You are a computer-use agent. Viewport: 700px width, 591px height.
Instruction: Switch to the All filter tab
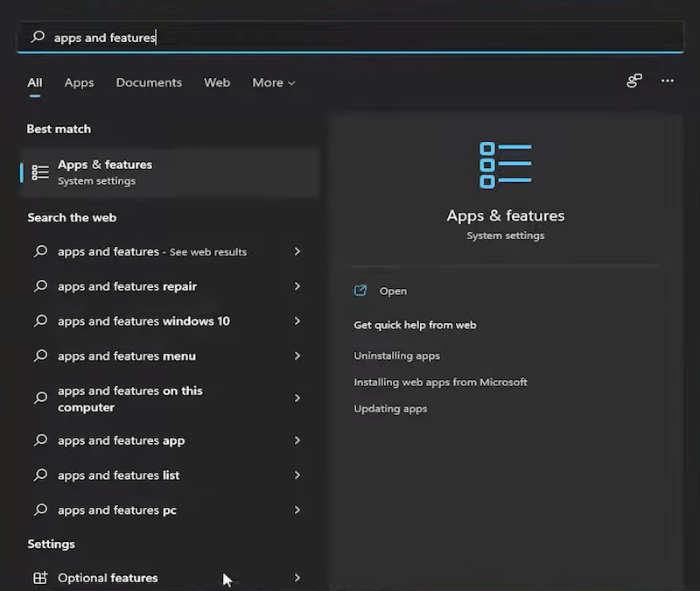click(x=35, y=82)
